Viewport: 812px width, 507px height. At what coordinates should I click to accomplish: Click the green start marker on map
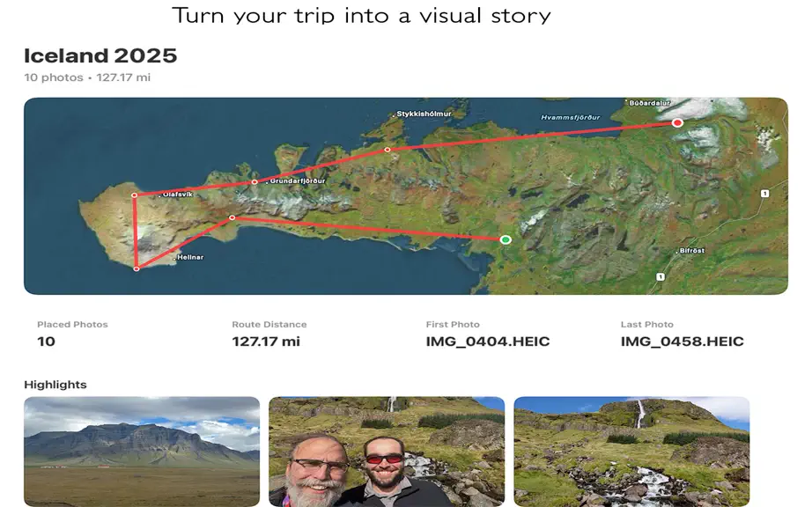point(506,239)
